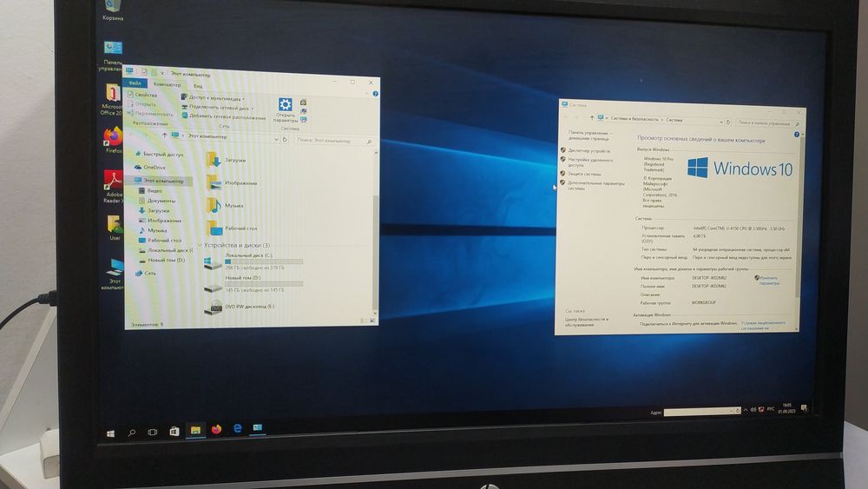Screen dimensions: 868x489
Task: Click Панель управления домашняя страница link
Action: pyautogui.click(x=590, y=135)
